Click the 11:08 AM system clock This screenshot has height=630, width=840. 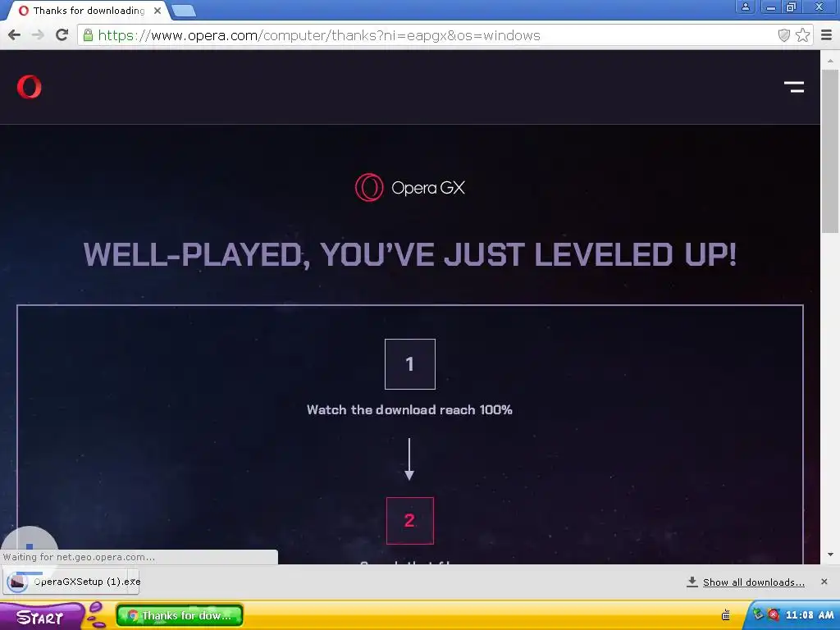coord(810,615)
